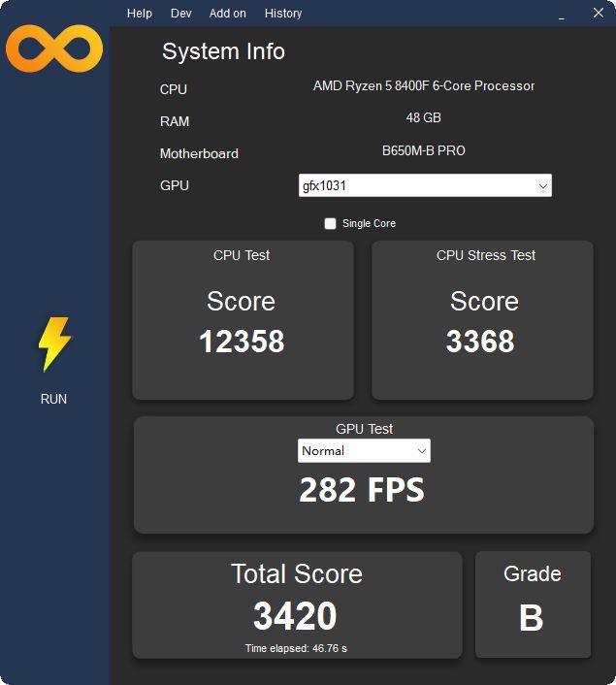Expand the GPU selection dropdown showing gfx1031

point(425,185)
